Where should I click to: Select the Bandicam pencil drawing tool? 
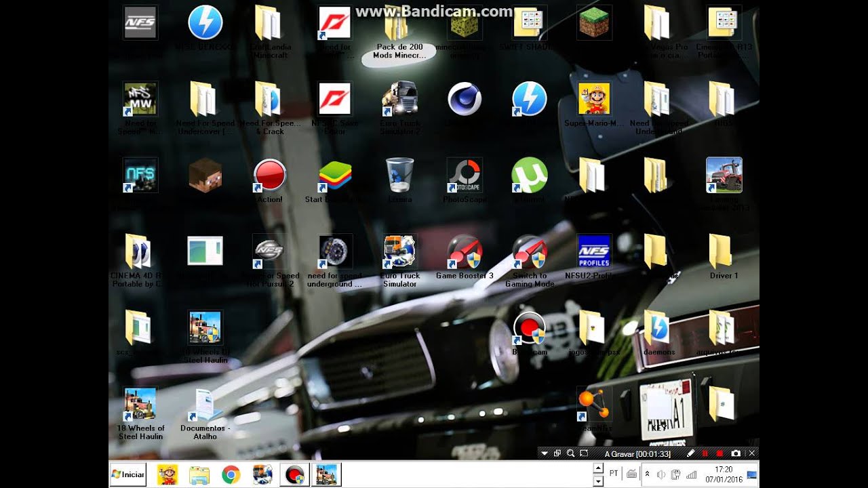(690, 453)
